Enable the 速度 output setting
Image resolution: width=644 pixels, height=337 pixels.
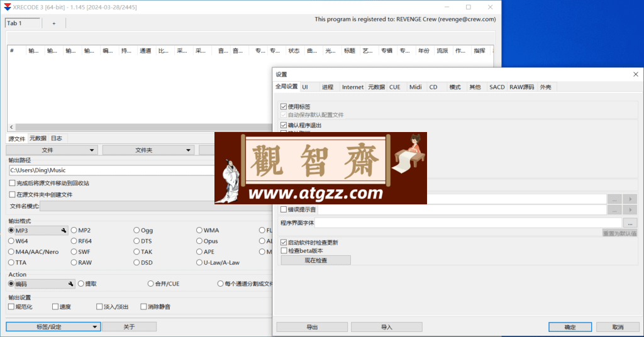tap(55, 307)
